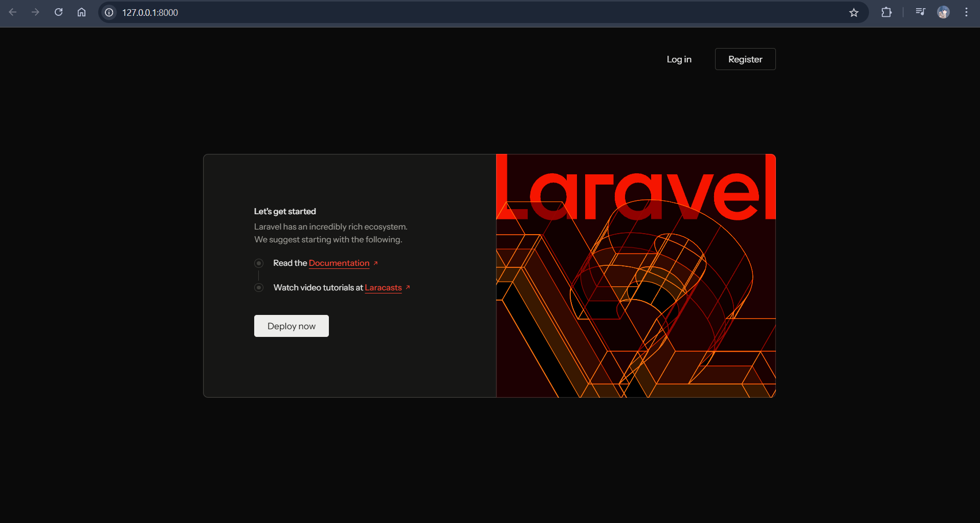Open the browser three-dot options menu

point(966,12)
